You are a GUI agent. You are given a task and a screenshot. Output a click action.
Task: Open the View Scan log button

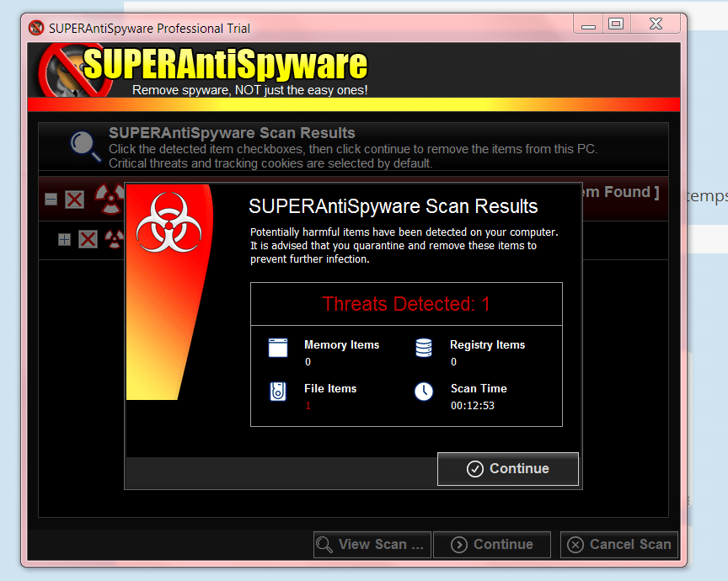coord(372,544)
